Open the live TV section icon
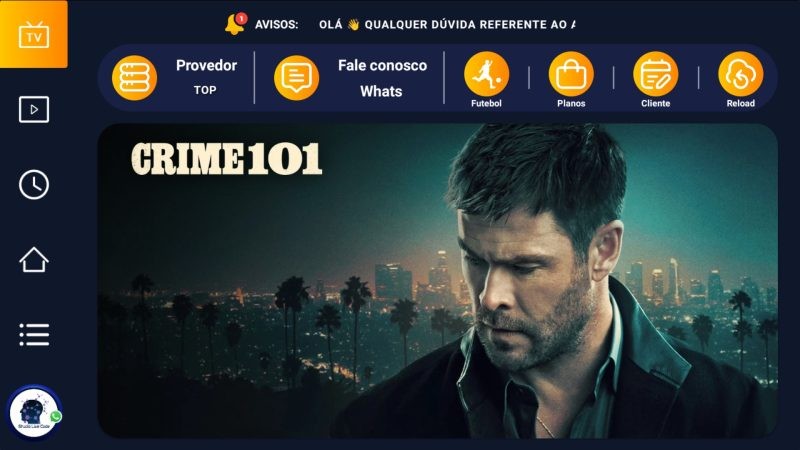 coord(34,34)
